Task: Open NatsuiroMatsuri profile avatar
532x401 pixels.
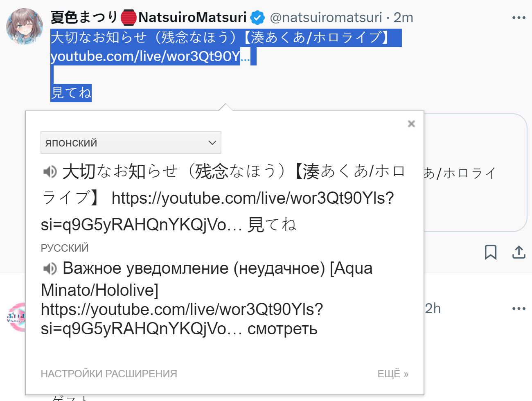Action: (24, 26)
